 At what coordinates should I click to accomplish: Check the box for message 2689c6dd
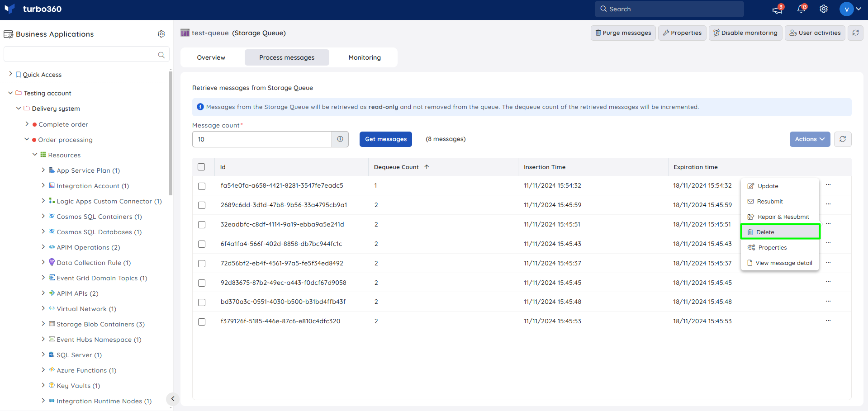coord(202,205)
